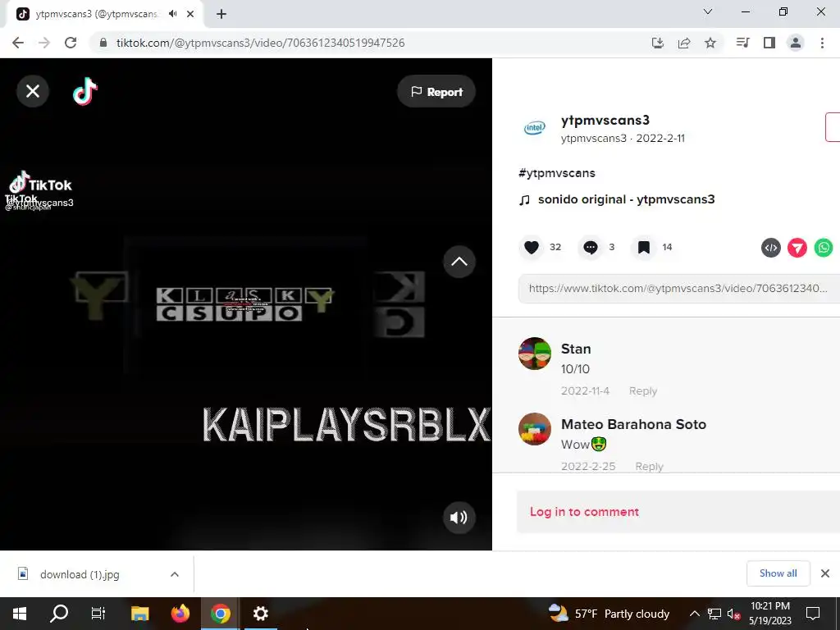
Task: Share video to WhatsApp
Action: click(x=824, y=248)
